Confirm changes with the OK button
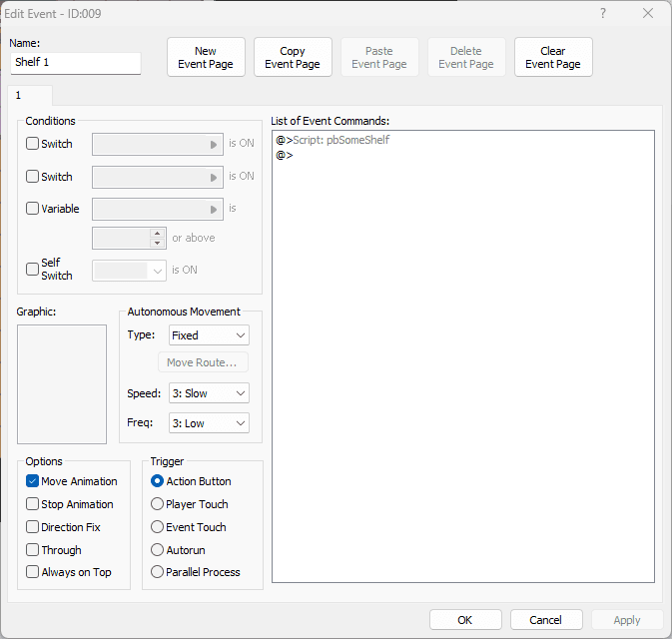The image size is (672, 639). pos(465,620)
